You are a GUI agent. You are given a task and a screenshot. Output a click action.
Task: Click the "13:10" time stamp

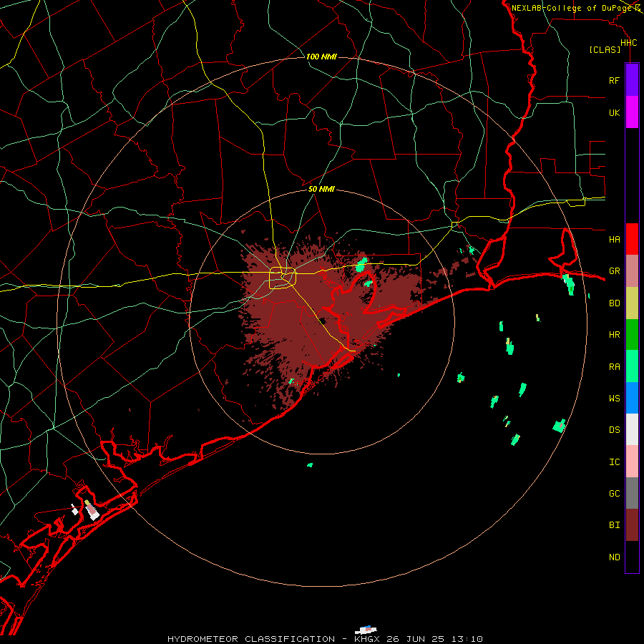click(466, 639)
